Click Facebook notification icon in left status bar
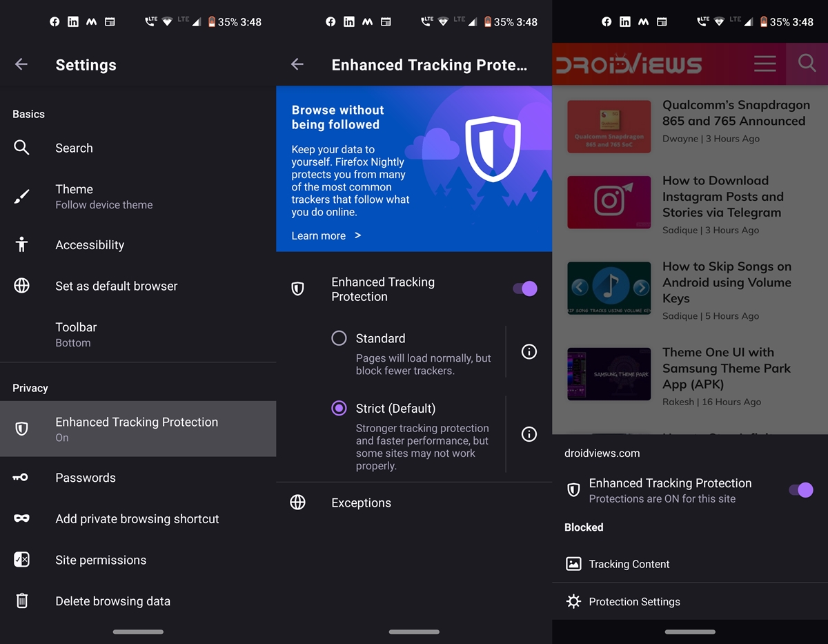Image resolution: width=828 pixels, height=644 pixels. tap(55, 22)
